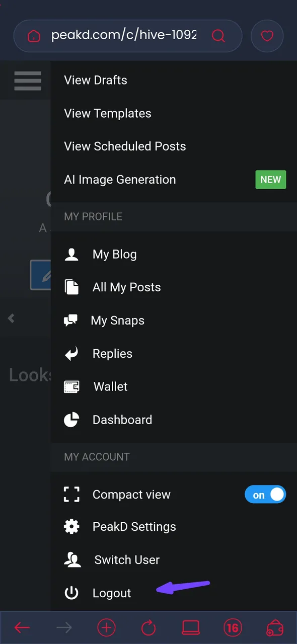Select the My Blog label

tap(114, 255)
